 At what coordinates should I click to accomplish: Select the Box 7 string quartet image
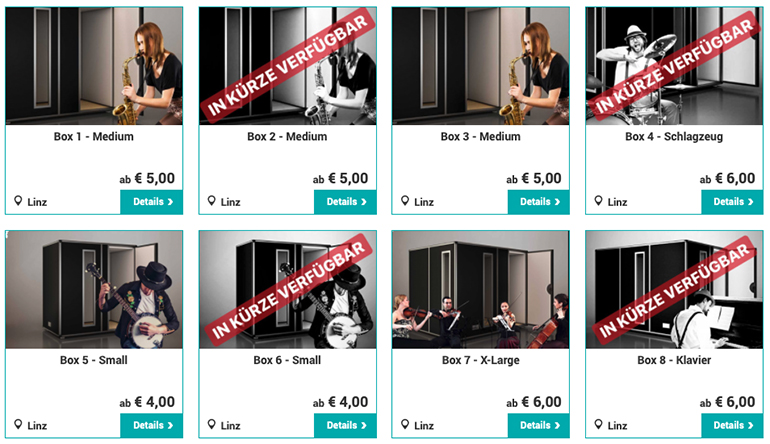[x=481, y=290]
